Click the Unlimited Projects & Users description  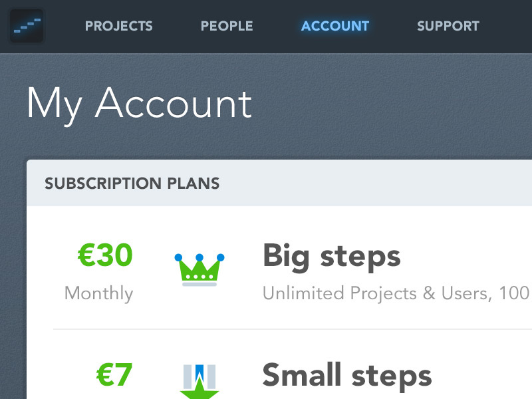click(396, 293)
